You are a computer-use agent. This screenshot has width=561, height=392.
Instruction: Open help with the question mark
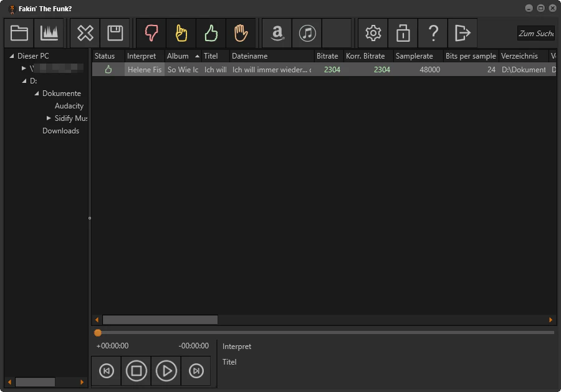[x=433, y=33]
